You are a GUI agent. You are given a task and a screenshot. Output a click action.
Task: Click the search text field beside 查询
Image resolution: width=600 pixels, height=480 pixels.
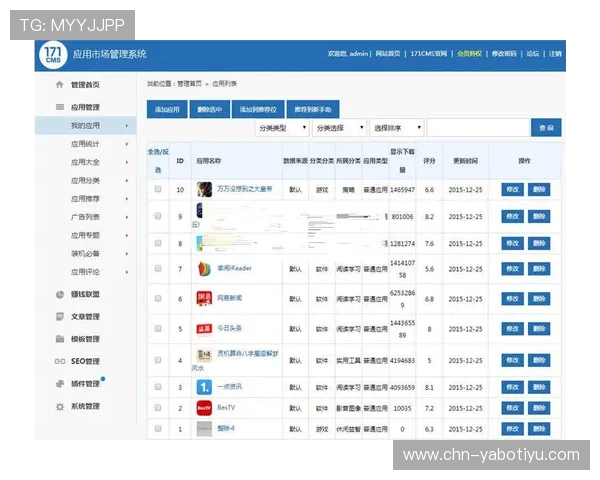click(478, 127)
